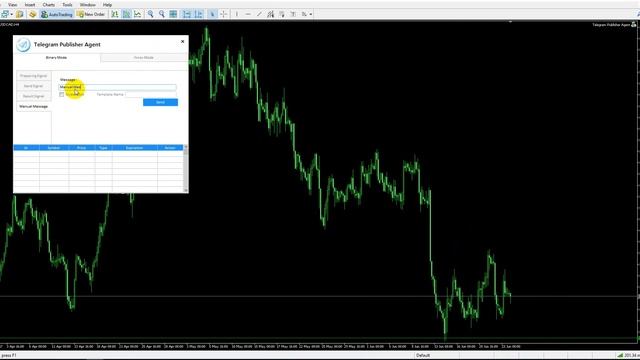Select the Trendline drawing tool

(259, 14)
